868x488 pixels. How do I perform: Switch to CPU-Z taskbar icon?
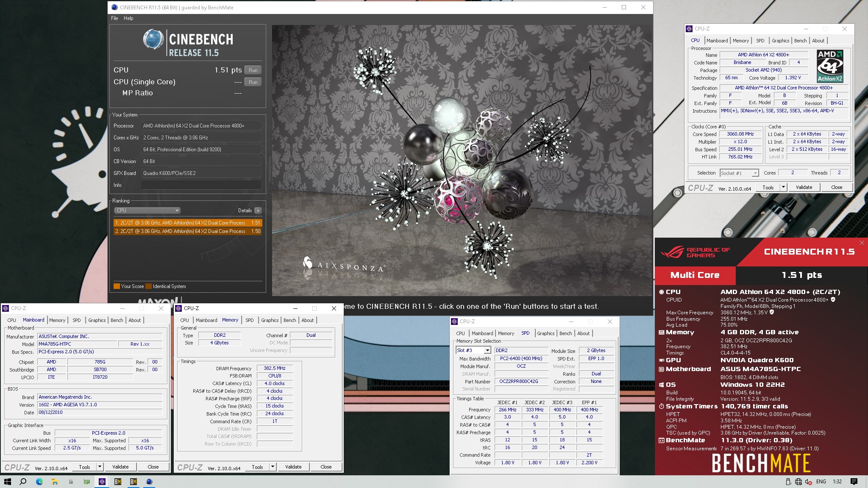[x=102, y=482]
